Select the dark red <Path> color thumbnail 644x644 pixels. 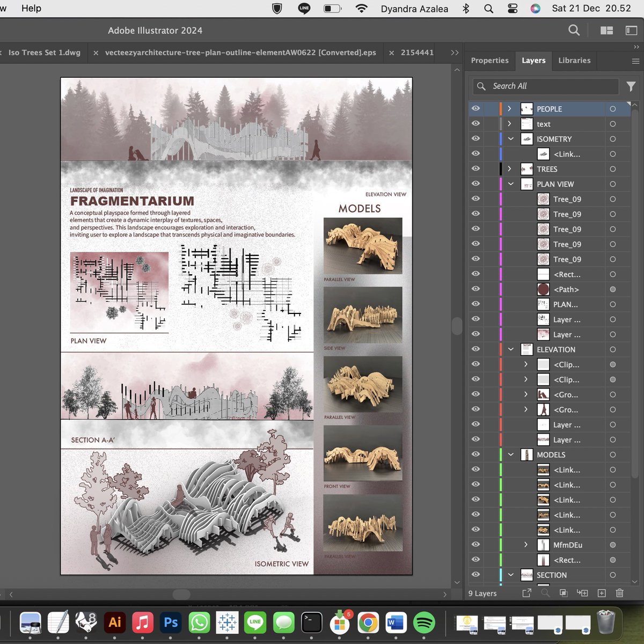pos(543,289)
